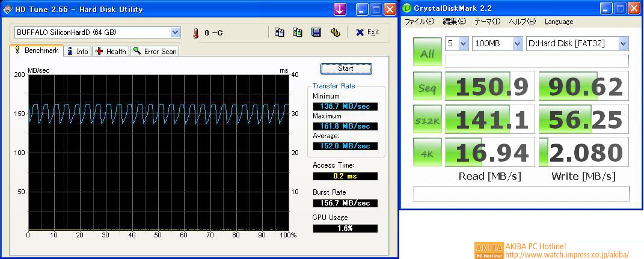Expand the D:Hard Disk drive selector
Image resolution: width=644 pixels, height=259 pixels.
point(622,43)
